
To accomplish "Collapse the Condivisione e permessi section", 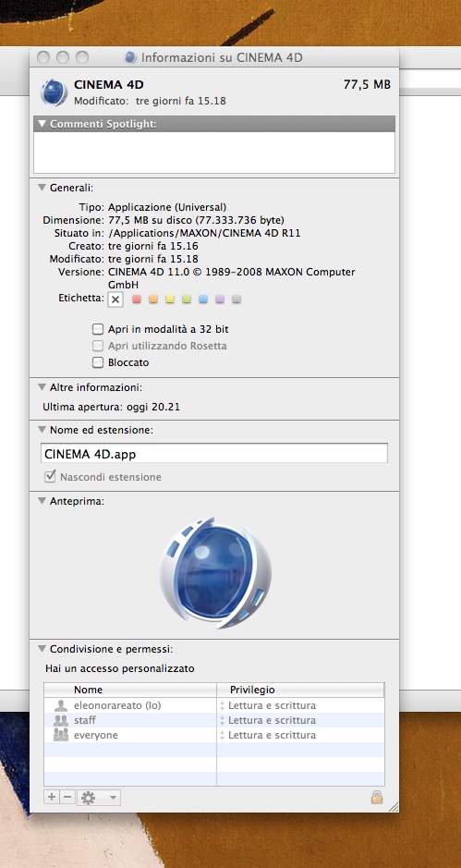I will click(42, 648).
